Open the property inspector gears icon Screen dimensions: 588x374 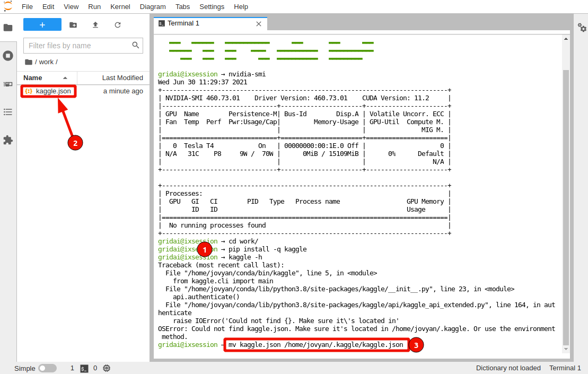tap(582, 28)
